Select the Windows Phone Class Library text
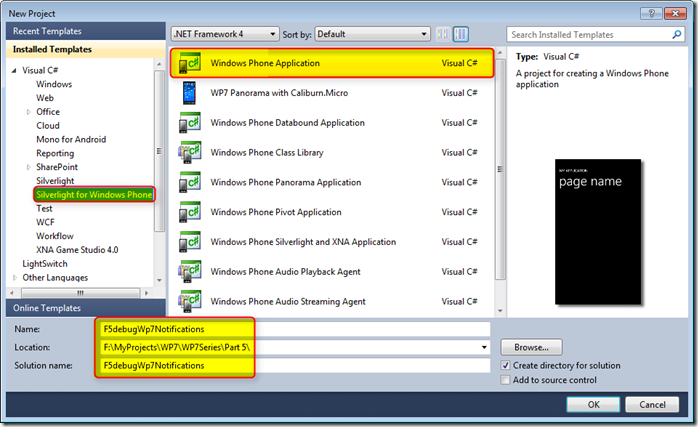Viewport: 698px width, 427px height. click(x=267, y=152)
